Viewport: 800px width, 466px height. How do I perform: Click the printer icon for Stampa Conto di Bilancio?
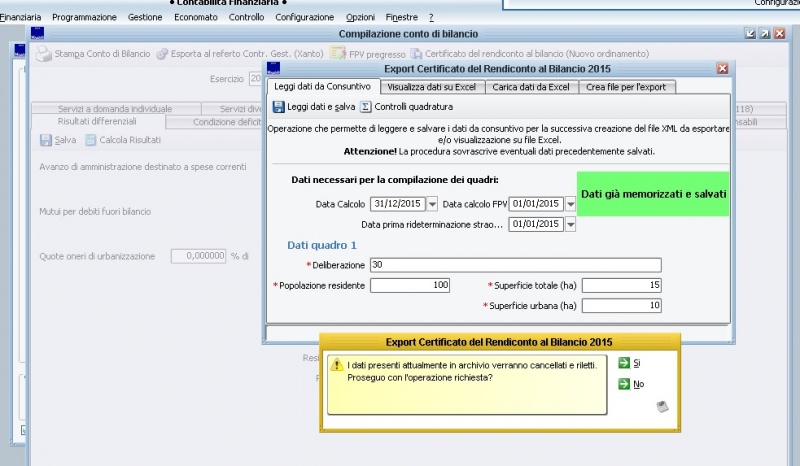(x=44, y=54)
